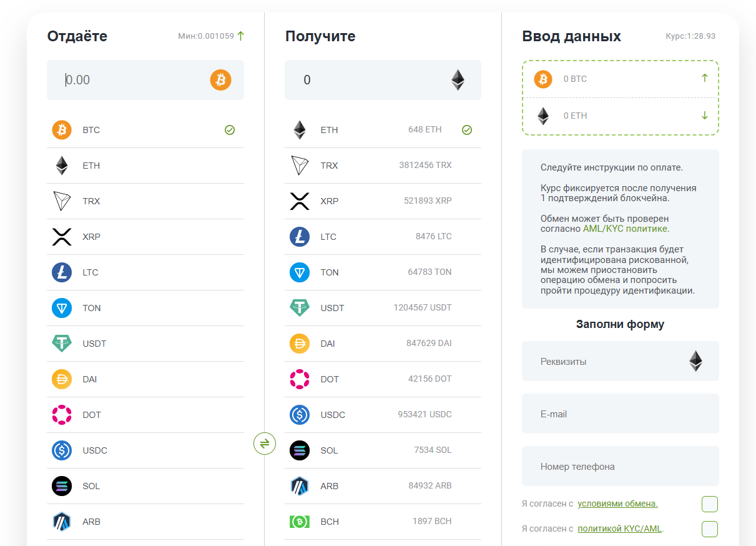
Task: Click the 42156 DOT reserve amount
Action: [430, 379]
